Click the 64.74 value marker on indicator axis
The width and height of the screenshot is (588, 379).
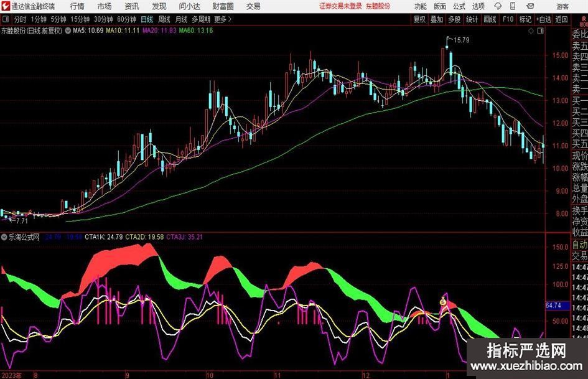point(554,306)
